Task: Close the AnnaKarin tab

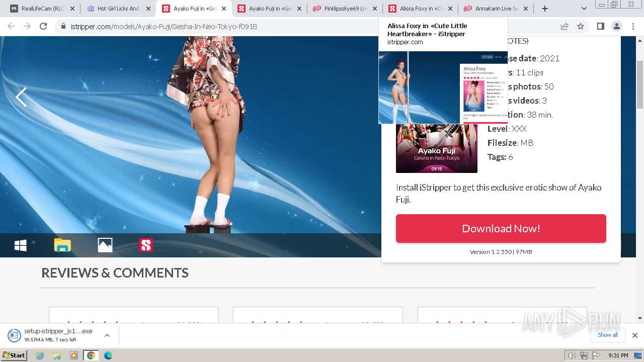Action: pos(526,9)
